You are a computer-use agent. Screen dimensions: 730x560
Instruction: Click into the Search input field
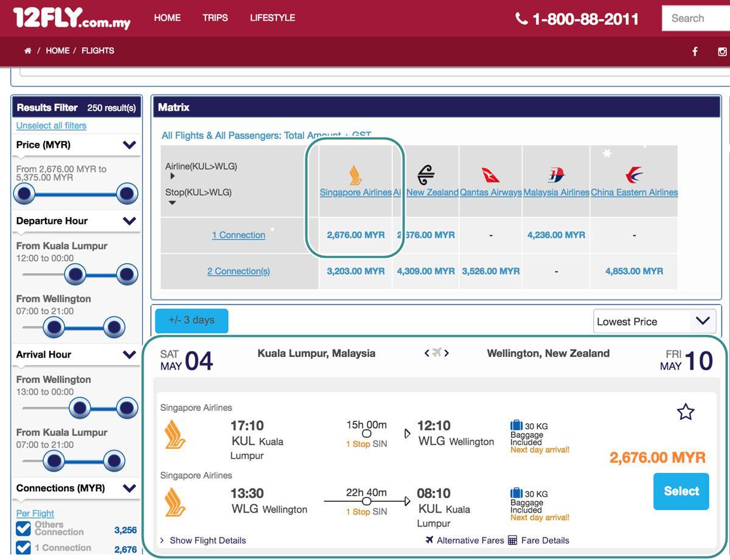(x=696, y=18)
